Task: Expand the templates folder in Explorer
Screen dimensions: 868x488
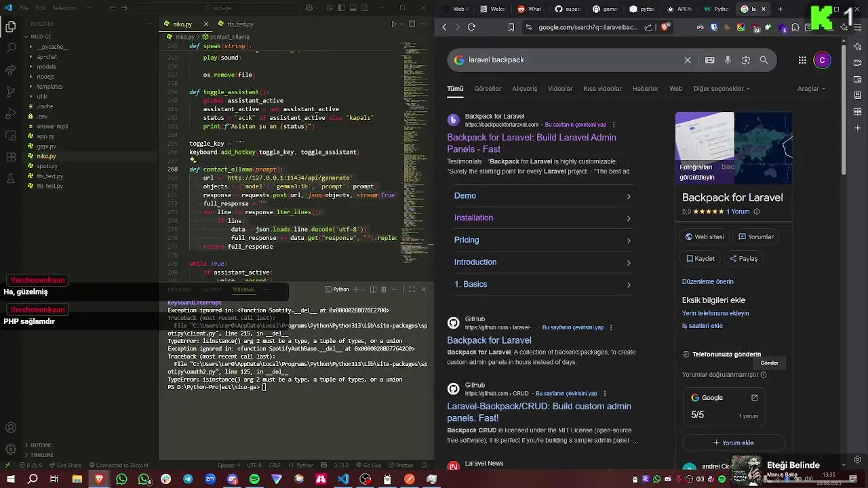Action: coord(50,87)
